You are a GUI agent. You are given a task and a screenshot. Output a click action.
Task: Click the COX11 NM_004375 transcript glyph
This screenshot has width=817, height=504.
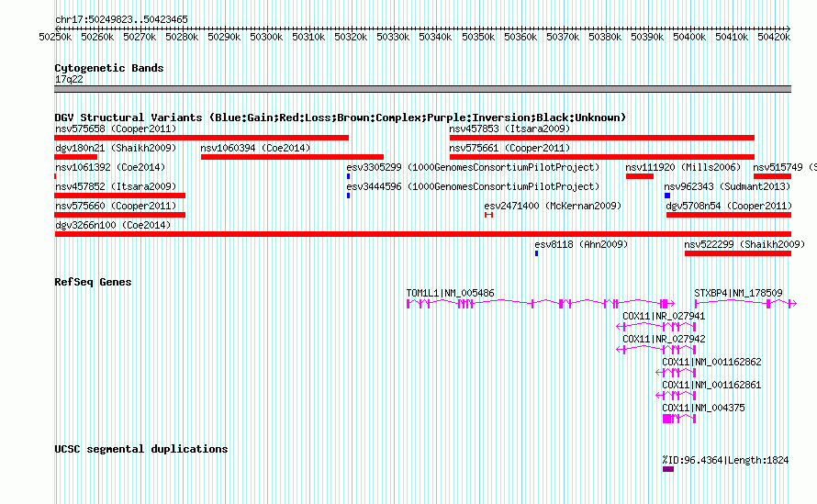pos(679,418)
